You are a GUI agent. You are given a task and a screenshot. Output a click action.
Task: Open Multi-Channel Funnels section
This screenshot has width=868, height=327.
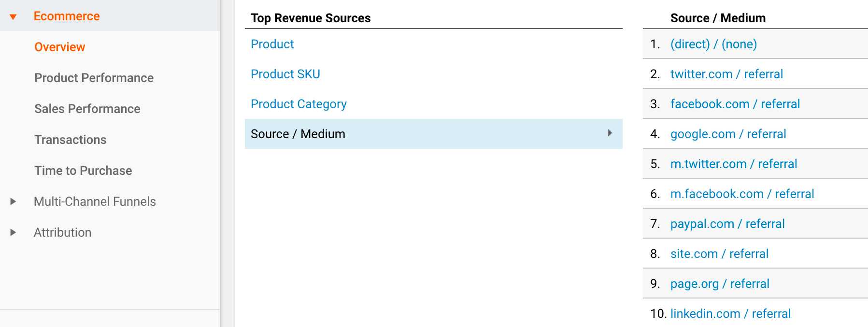[x=95, y=201]
